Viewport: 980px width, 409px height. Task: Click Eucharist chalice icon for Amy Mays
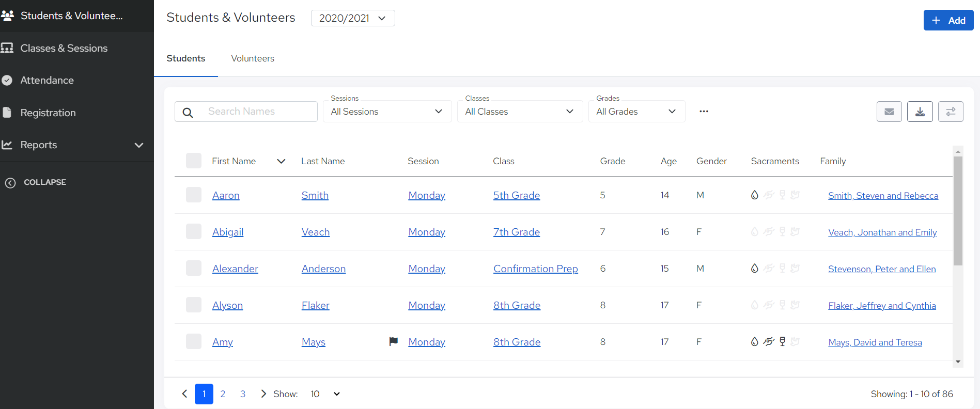coord(782,341)
